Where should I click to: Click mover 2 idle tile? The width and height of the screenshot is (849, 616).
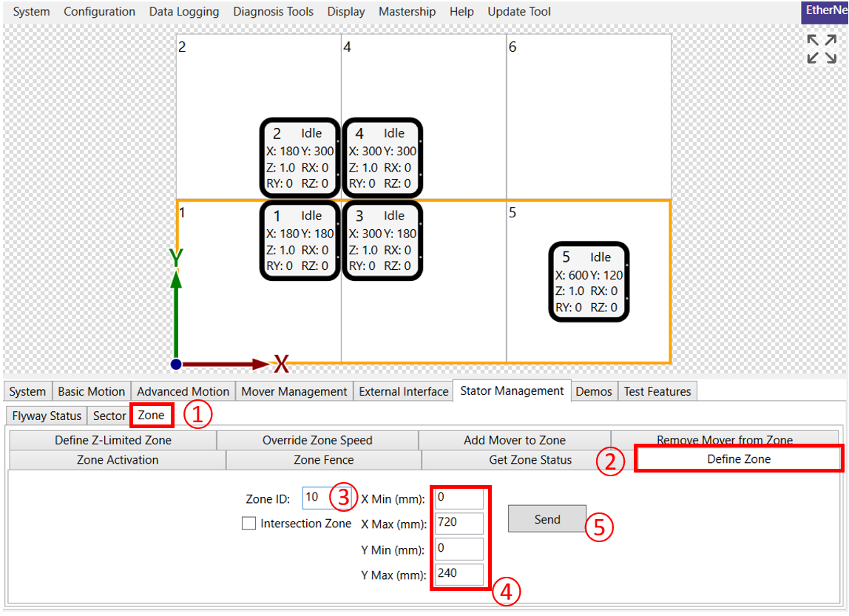click(x=300, y=158)
